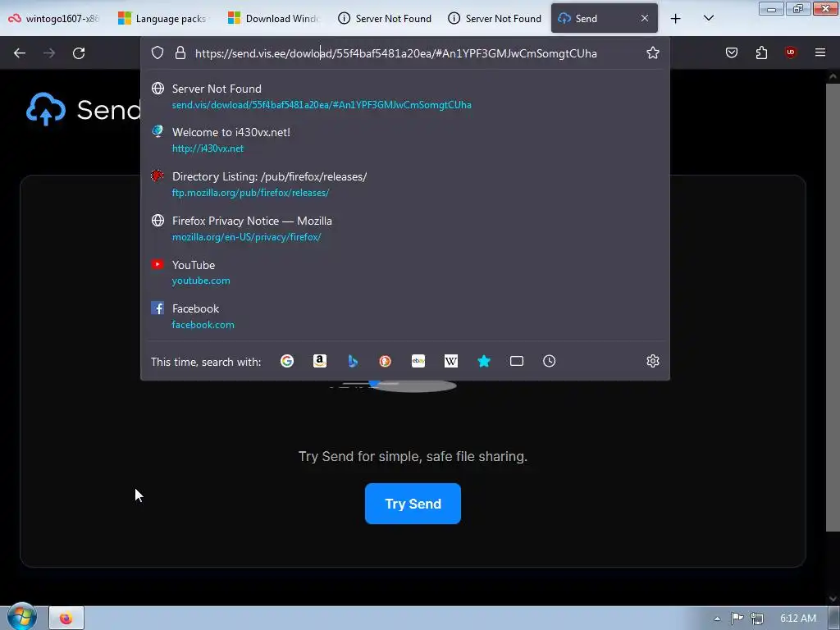Screen dimensions: 840x630
Task: Select the Facebook suggestion
Action: coord(405,316)
